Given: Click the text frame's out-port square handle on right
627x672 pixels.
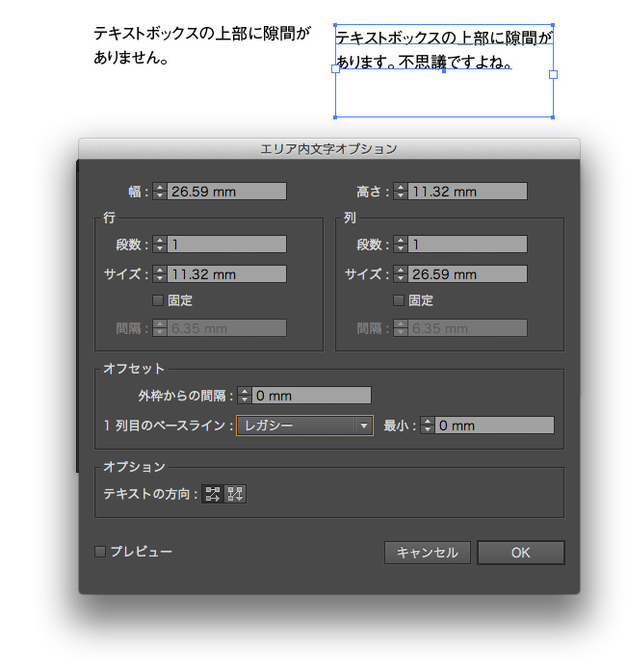Looking at the screenshot, I should 553,74.
